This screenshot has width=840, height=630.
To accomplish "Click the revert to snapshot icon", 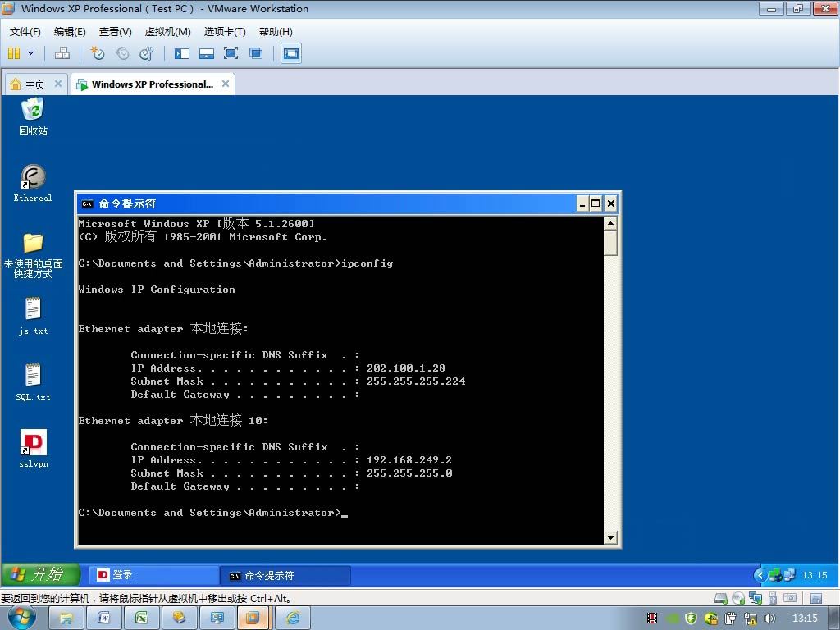I will 122,53.
